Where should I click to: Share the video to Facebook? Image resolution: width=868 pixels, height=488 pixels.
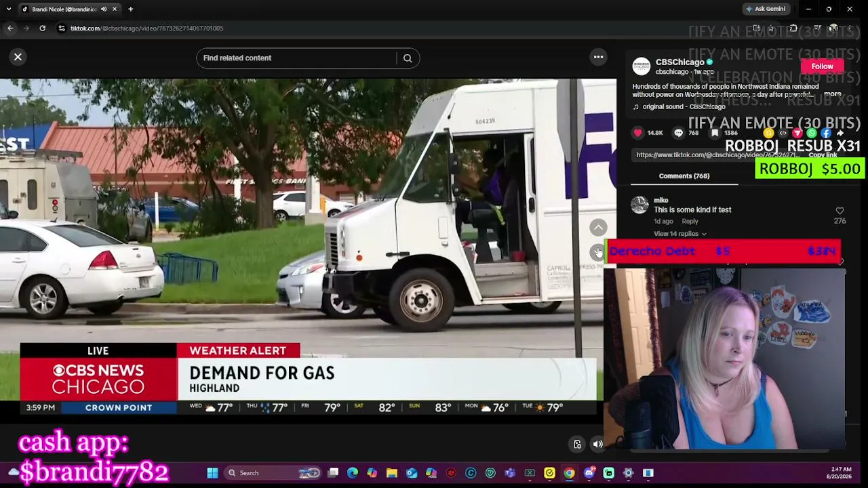(826, 133)
